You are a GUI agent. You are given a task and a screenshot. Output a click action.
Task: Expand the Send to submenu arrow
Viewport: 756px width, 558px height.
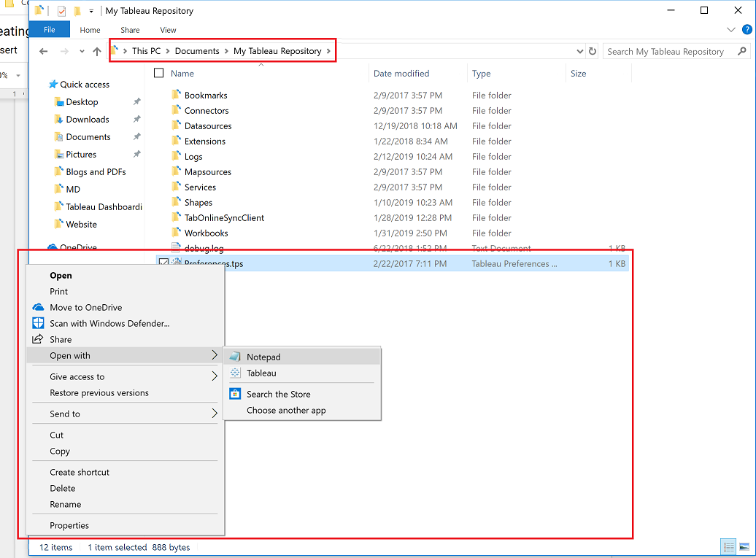coord(215,414)
